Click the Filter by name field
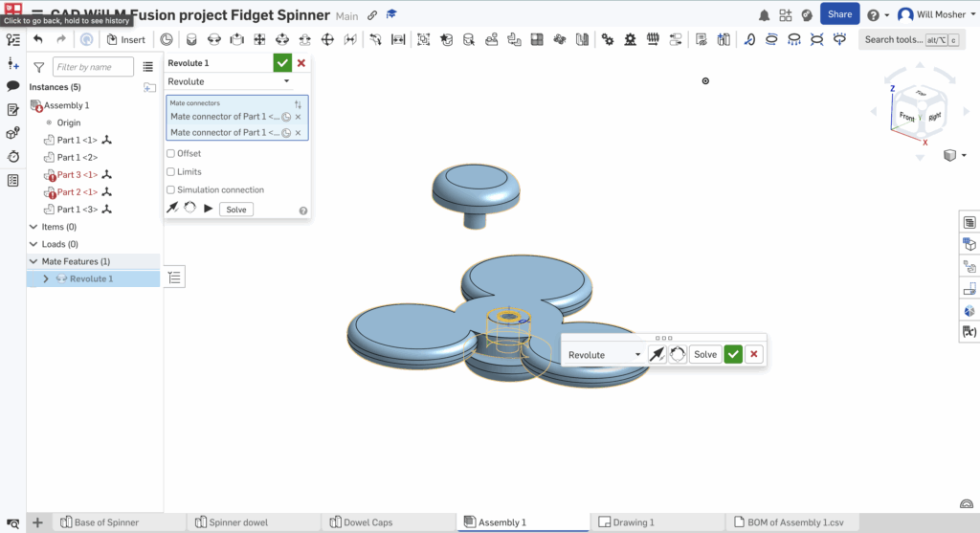 point(94,67)
